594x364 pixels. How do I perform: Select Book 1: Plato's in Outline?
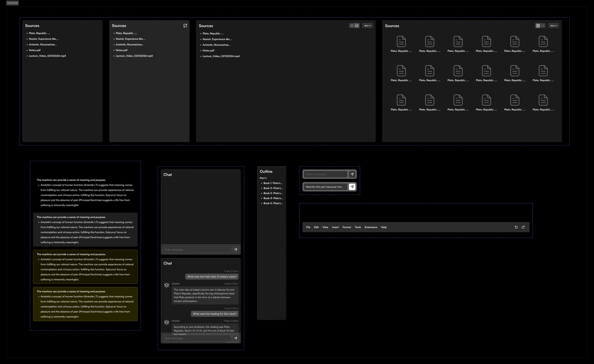pyautogui.click(x=273, y=183)
